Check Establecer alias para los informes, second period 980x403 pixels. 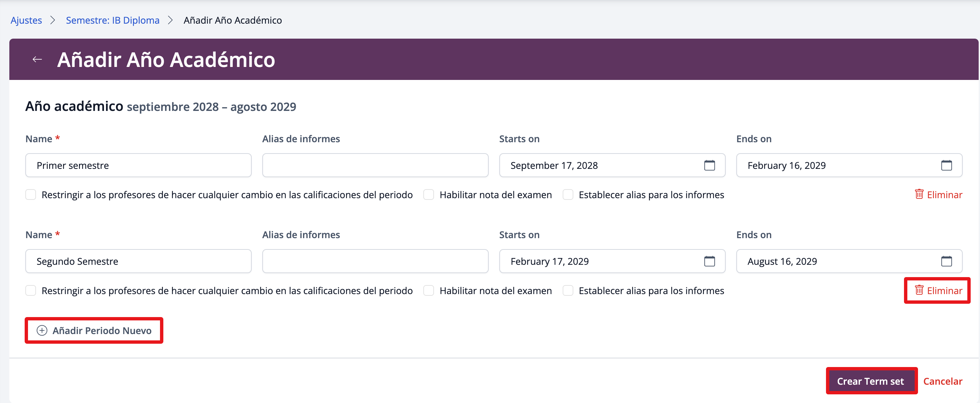[x=568, y=290]
